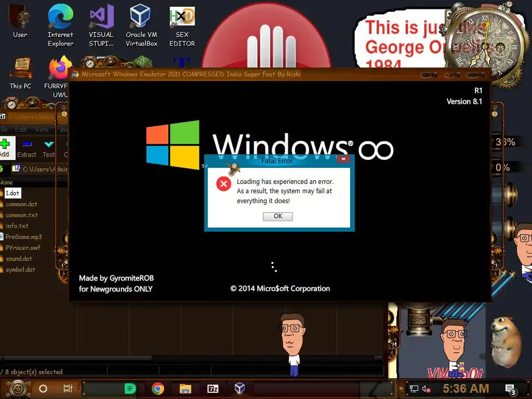Open the VISUAL STUPI... desktop shortcut
The width and height of the screenshot is (532, 399).
101,25
